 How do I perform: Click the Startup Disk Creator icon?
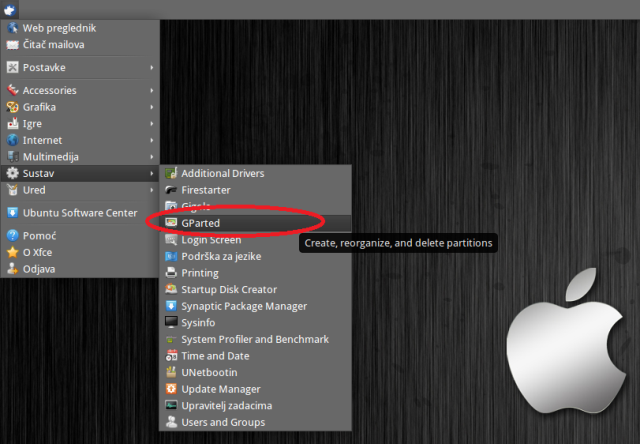point(171,289)
